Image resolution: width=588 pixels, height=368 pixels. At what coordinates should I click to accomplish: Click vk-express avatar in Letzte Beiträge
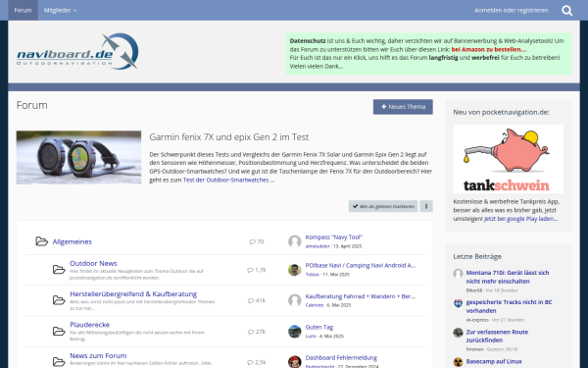point(458,303)
